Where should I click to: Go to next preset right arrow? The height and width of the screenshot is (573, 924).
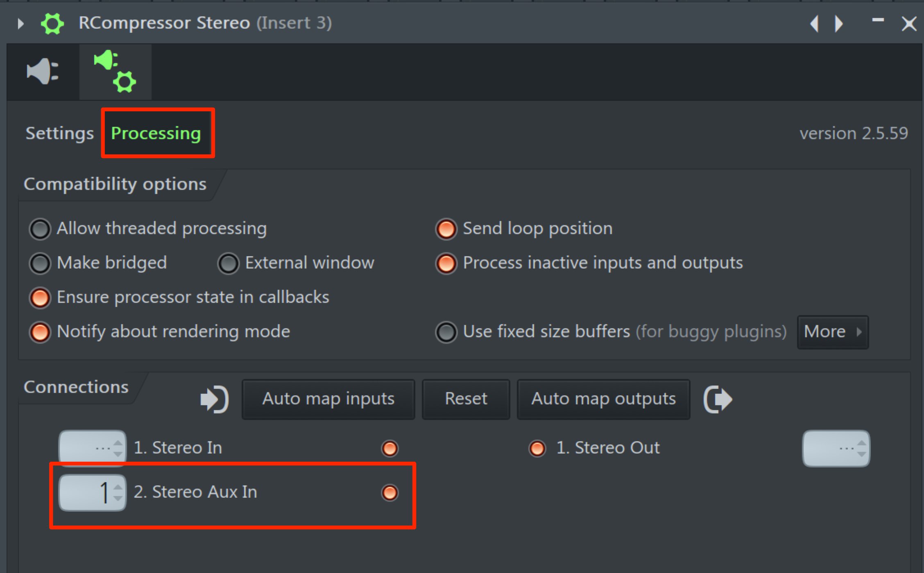[x=839, y=23]
